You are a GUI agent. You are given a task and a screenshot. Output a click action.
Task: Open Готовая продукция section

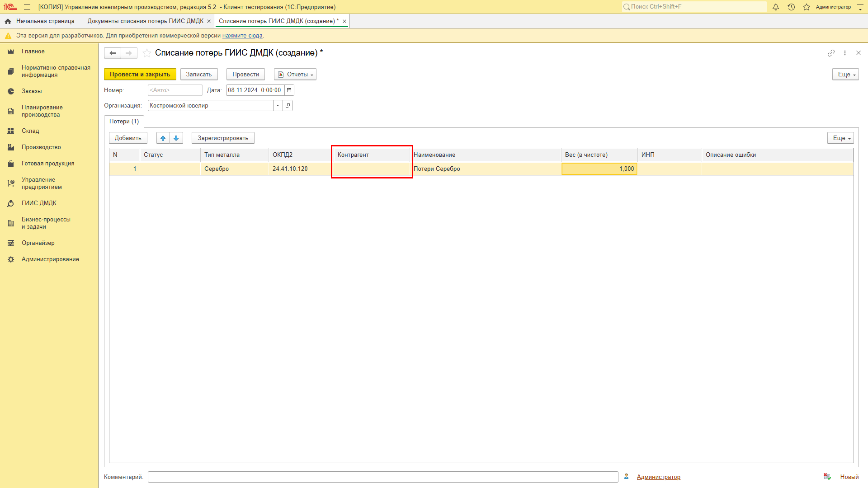(x=49, y=164)
